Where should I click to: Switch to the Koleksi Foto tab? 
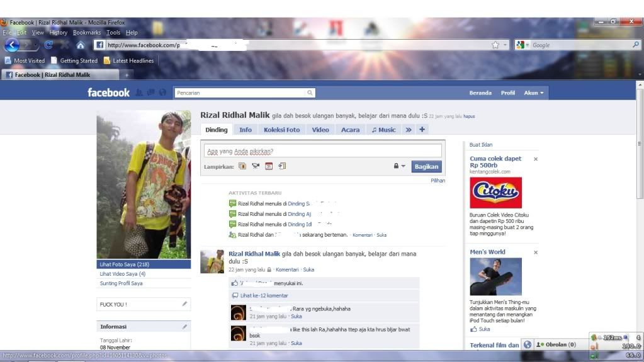[282, 130]
